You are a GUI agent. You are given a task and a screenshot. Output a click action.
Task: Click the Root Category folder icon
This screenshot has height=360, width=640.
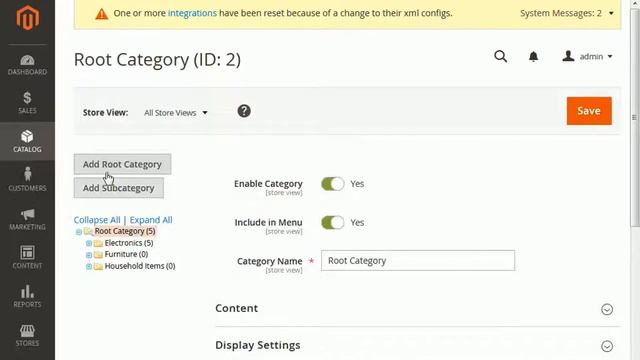[88, 231]
